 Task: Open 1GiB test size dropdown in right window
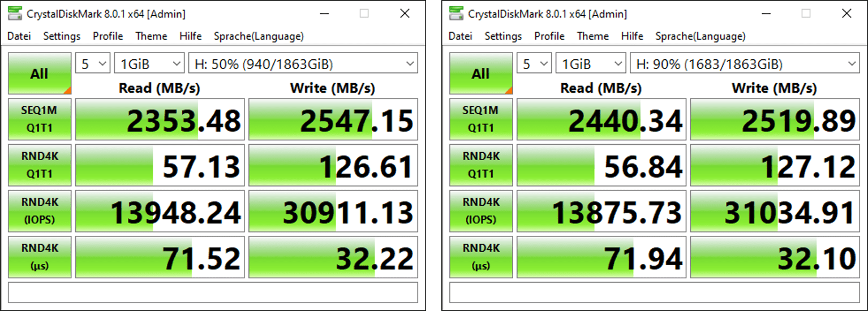pos(591,63)
